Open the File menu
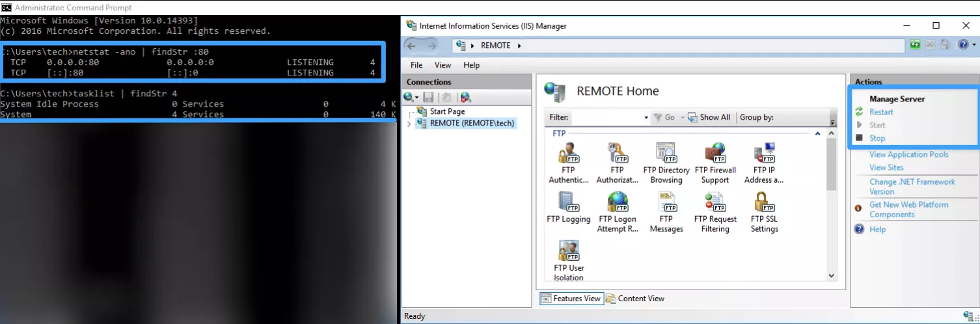 click(416, 65)
